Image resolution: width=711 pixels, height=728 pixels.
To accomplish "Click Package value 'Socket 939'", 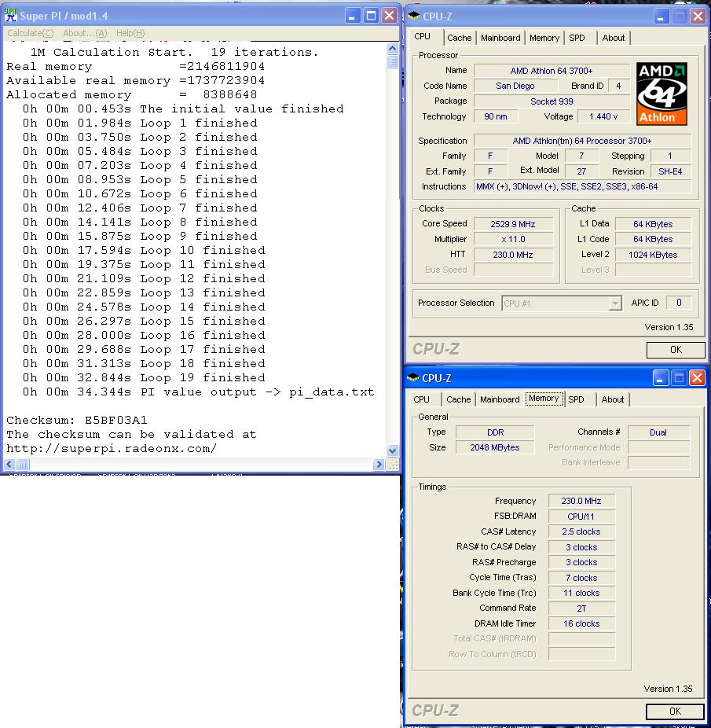I will tap(552, 101).
